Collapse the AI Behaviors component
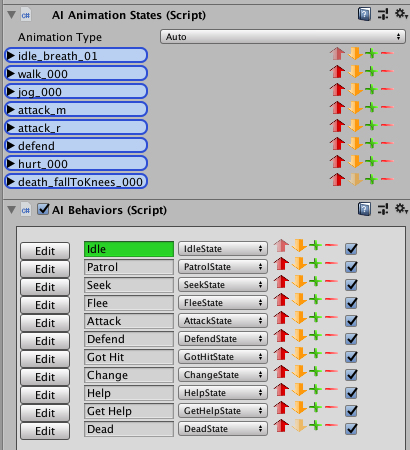The height and width of the screenshot is (450, 410). tap(11, 210)
